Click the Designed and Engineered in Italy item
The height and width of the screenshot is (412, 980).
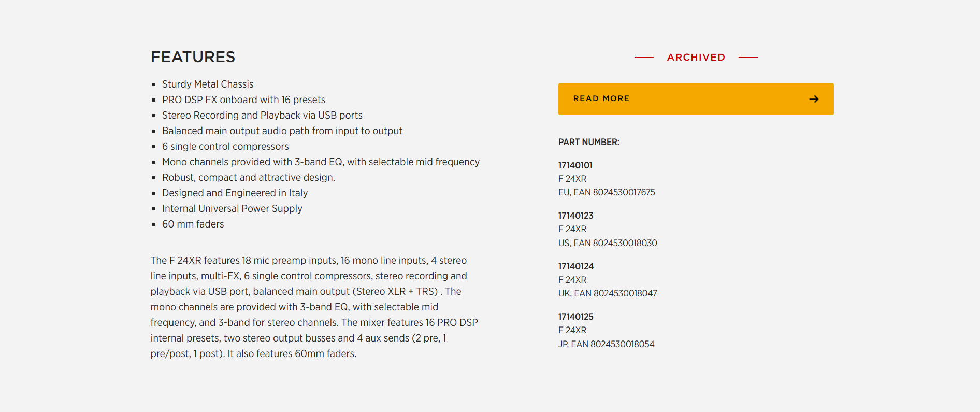(235, 193)
